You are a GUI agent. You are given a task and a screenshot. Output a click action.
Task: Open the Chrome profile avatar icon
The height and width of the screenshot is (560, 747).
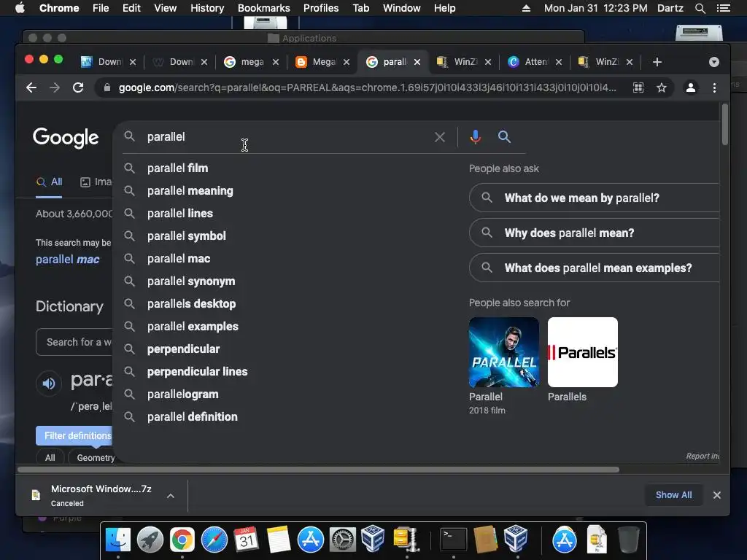tap(690, 87)
